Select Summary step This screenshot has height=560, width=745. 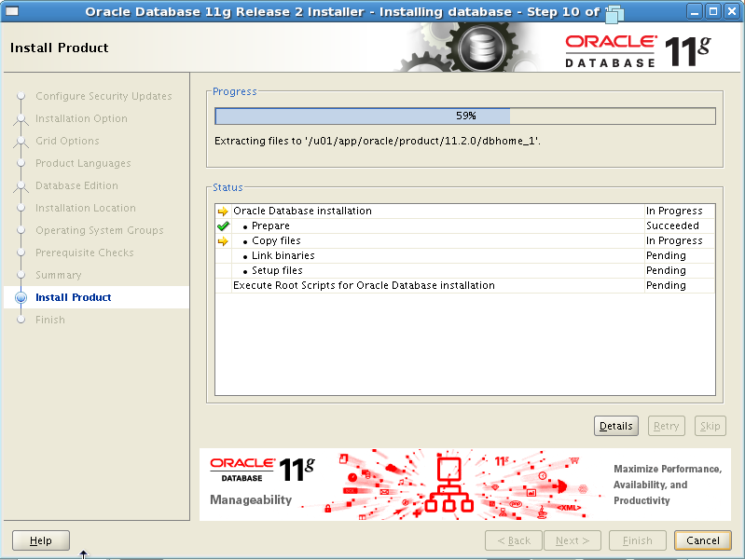click(x=59, y=275)
